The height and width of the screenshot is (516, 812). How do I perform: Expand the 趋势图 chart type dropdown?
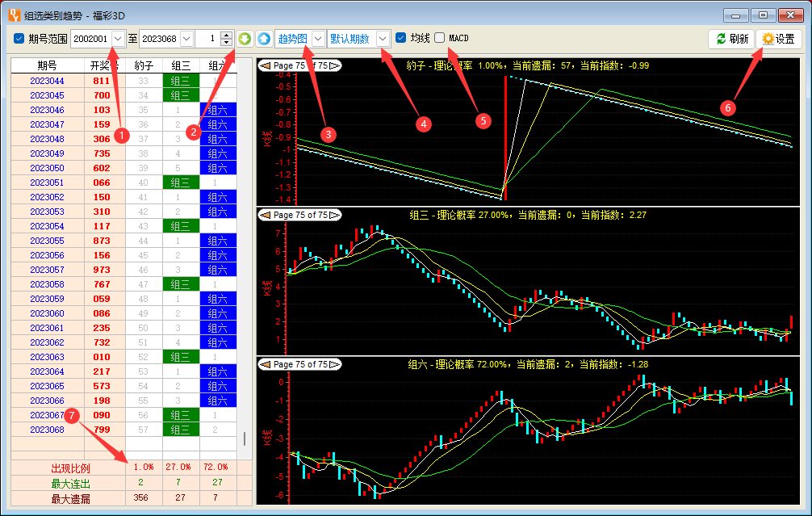(318, 39)
